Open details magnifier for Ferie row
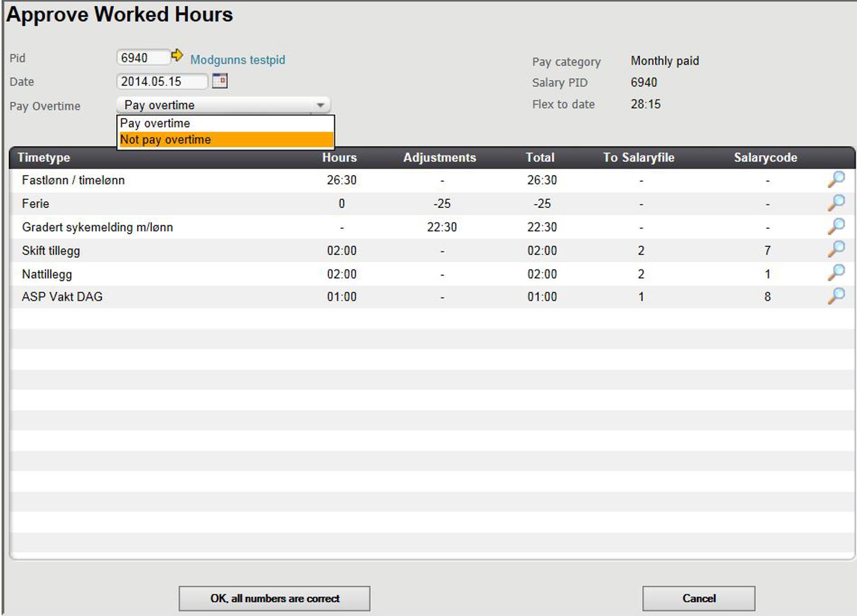Screen dimensions: 857x616 (x=836, y=203)
